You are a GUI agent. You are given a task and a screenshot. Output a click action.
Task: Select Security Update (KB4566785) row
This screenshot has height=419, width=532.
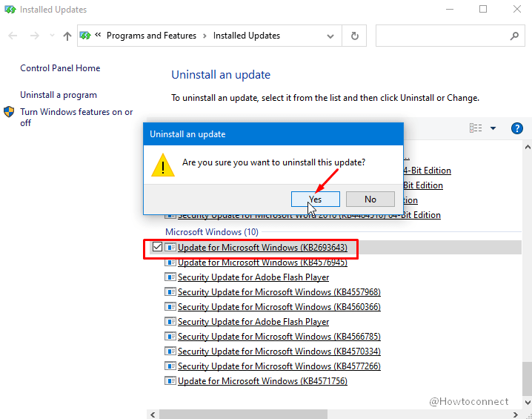click(x=279, y=337)
